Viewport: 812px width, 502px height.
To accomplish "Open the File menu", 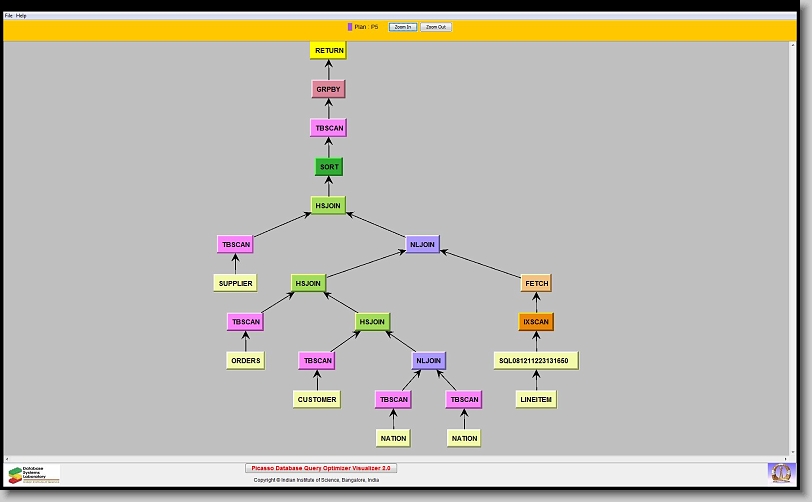I will pos(8,16).
